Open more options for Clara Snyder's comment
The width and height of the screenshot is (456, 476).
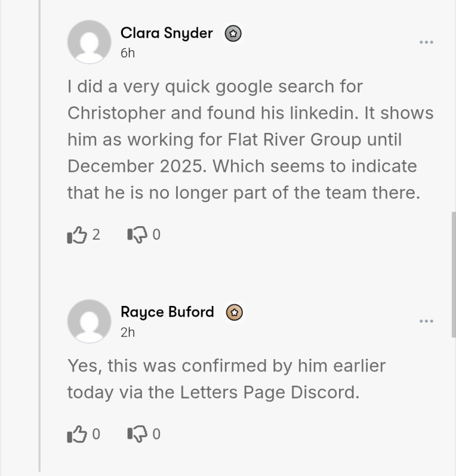[x=426, y=42]
